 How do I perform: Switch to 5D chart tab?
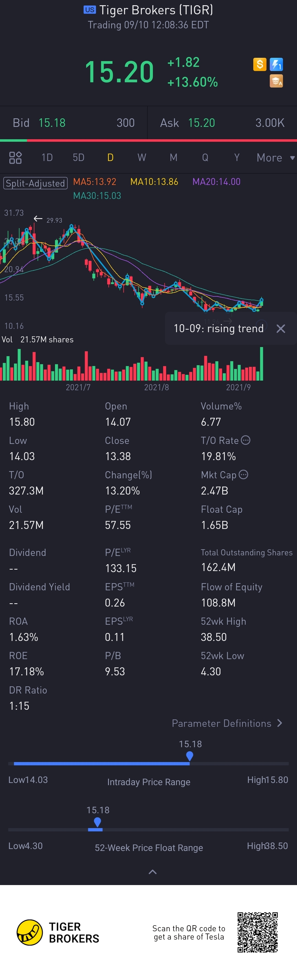[x=79, y=157]
